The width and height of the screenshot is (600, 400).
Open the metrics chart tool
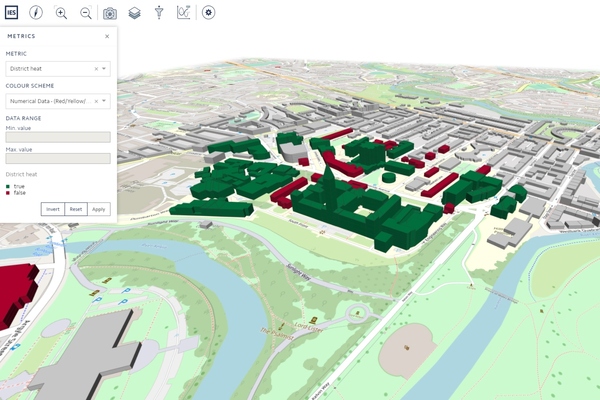(x=184, y=13)
